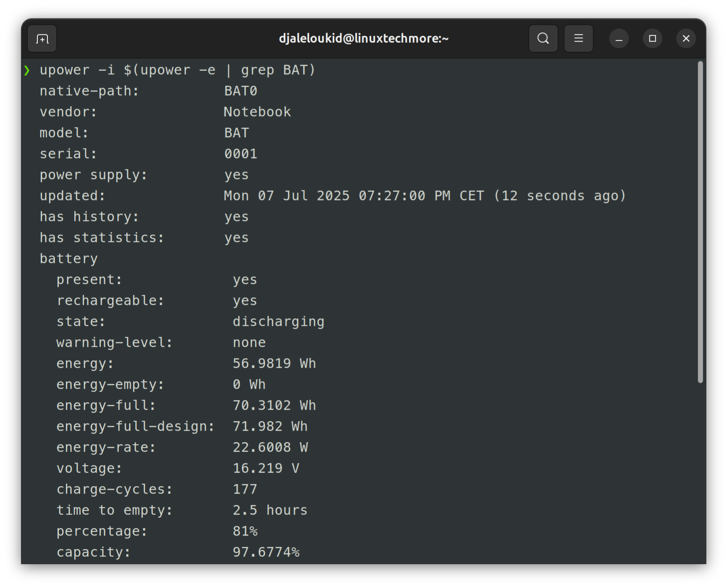Click the charge-cycles value 177
This screenshot has width=727, height=588.
tap(245, 489)
